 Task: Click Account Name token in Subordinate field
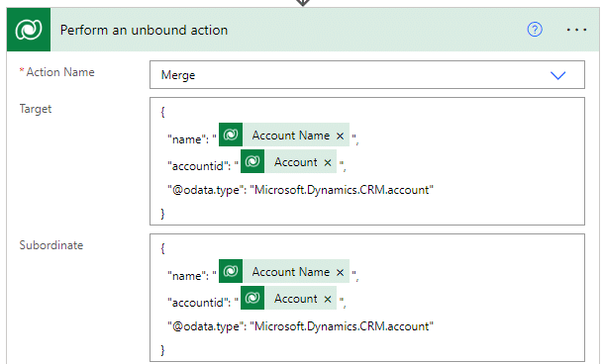click(x=291, y=272)
